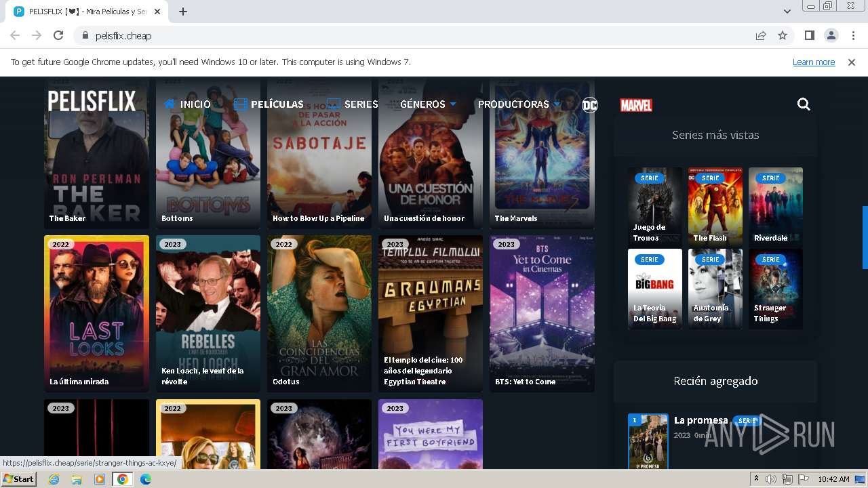Image resolution: width=868 pixels, height=488 pixels.
Task: Open La Teoría Del Big Bang series
Action: [655, 289]
